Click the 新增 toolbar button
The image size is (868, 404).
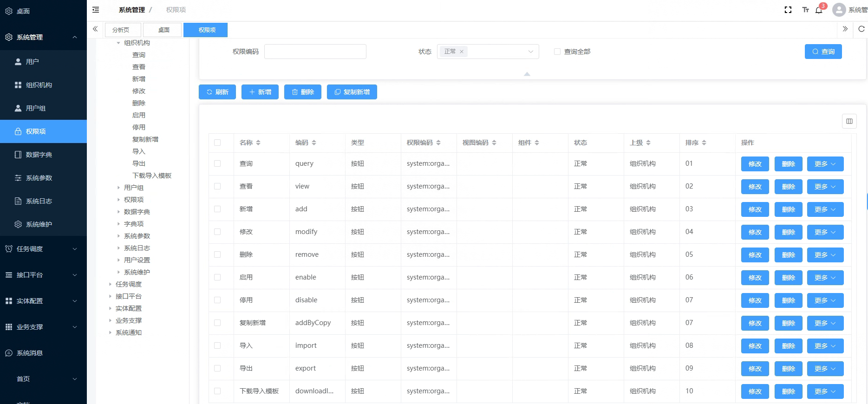260,92
